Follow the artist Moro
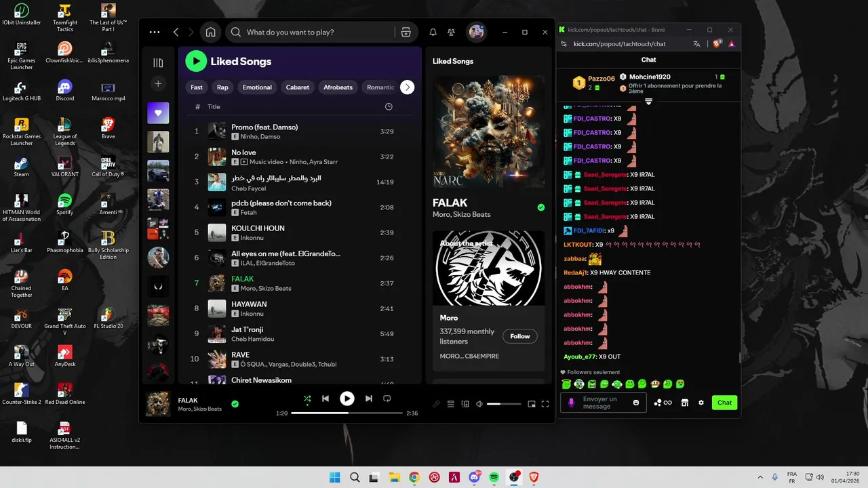Viewport: 868px width, 488px height. [520, 336]
